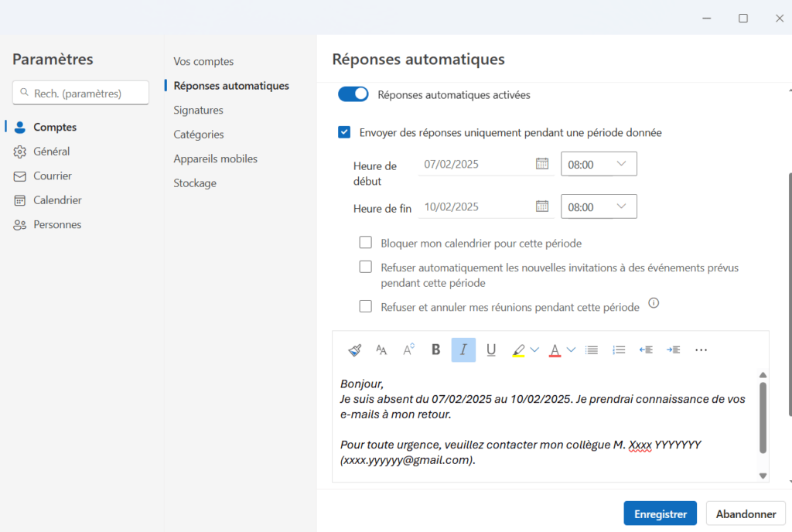Click the Enregistrer button
The height and width of the screenshot is (532, 792).
(x=660, y=513)
